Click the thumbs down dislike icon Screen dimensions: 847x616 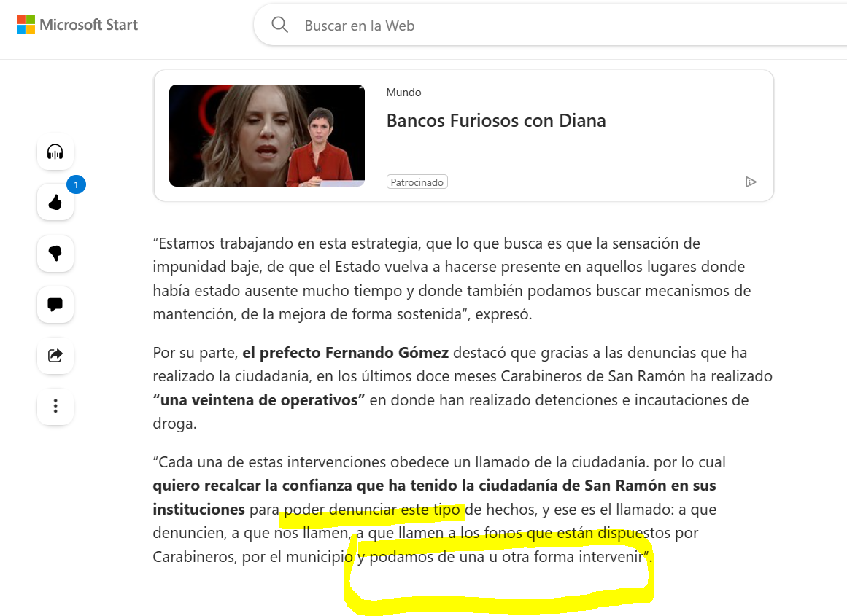click(55, 253)
